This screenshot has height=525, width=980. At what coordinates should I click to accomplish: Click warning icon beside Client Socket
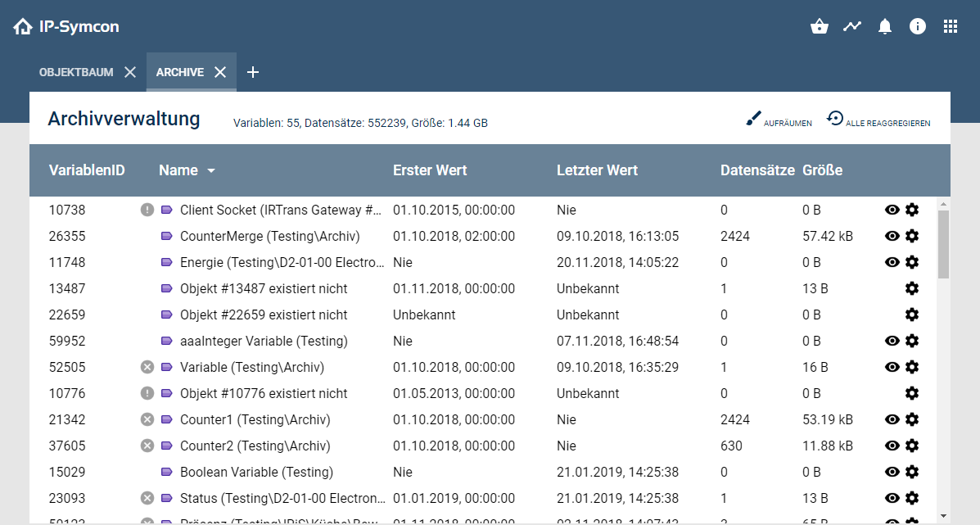coord(147,210)
